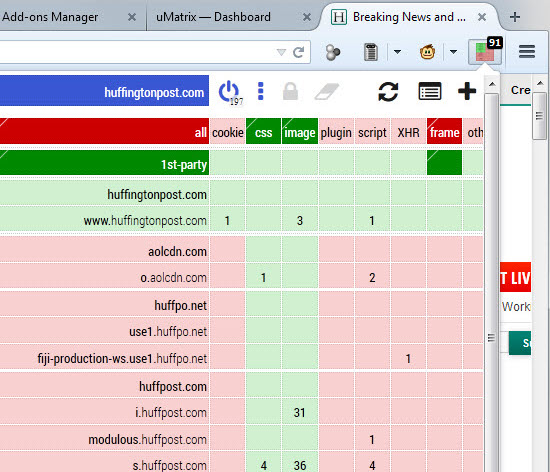550x472 pixels.
Task: Open address bar history dropdown triangle
Action: click(x=281, y=52)
